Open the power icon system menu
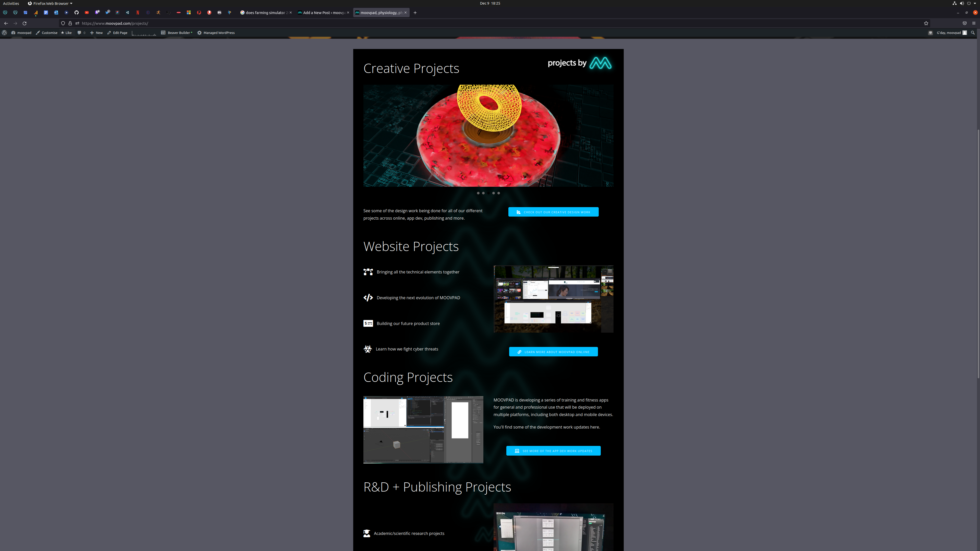 (x=969, y=3)
